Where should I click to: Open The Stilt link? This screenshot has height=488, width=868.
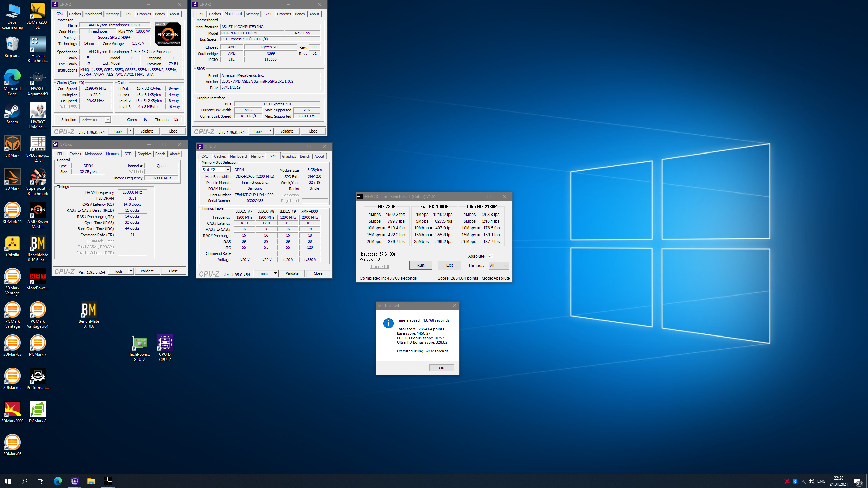(x=379, y=266)
